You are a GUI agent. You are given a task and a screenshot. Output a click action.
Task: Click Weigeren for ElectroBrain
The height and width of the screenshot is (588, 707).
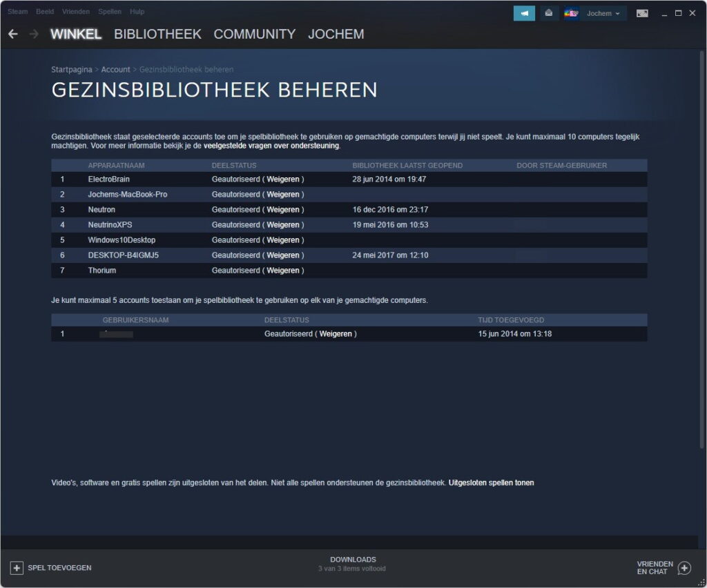(282, 179)
